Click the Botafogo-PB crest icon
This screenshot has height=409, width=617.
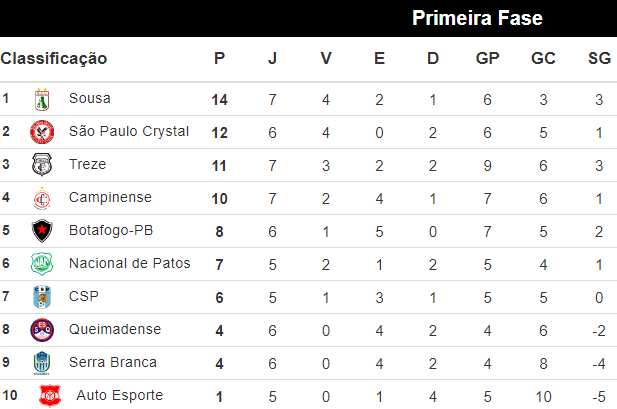pos(42,231)
